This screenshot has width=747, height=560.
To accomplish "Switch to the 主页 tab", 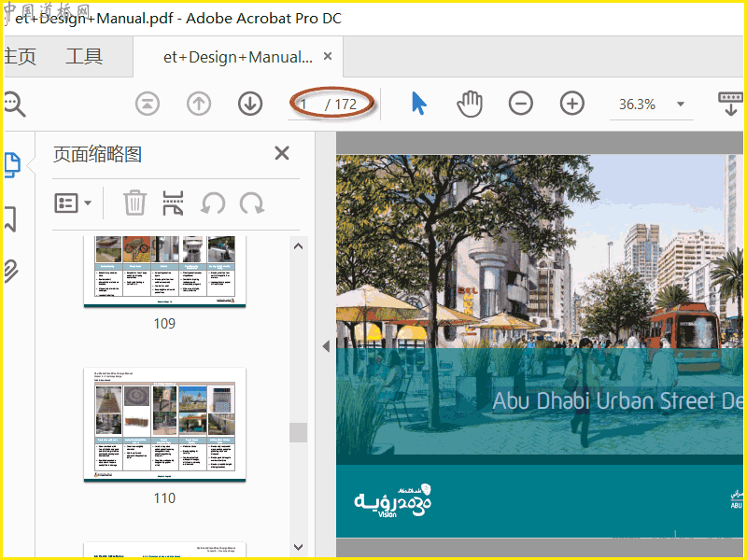I will point(20,57).
